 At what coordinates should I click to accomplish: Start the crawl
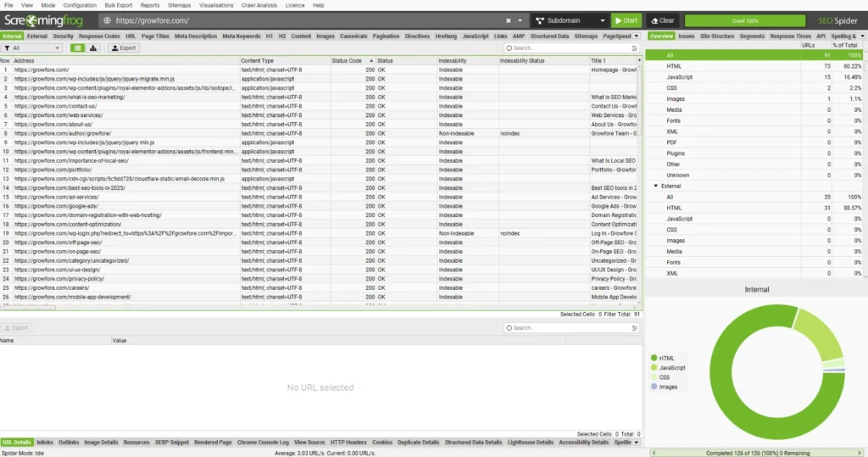(626, 20)
